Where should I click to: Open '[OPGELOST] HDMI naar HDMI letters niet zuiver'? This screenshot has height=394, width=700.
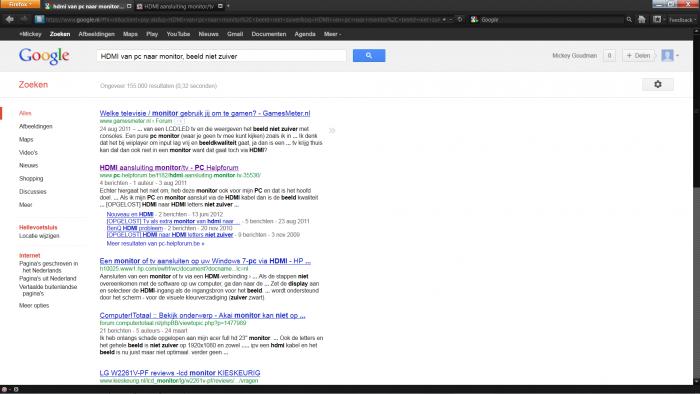[170, 235]
